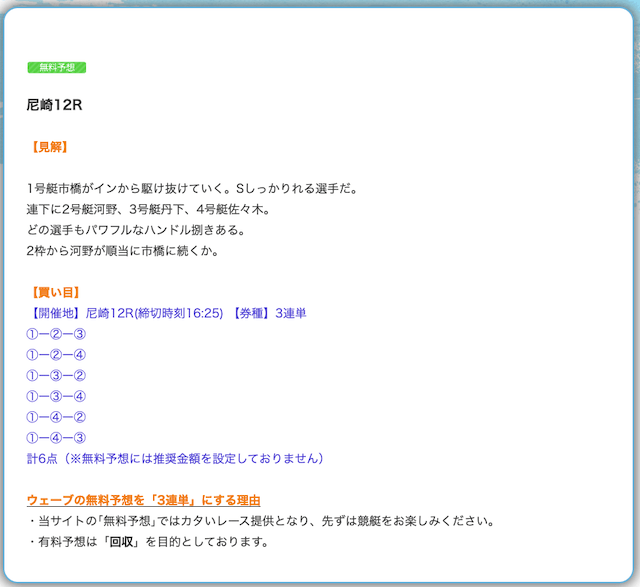640x587 pixels.
Task: Click the green 無料予想 badge
Action: tap(56, 67)
